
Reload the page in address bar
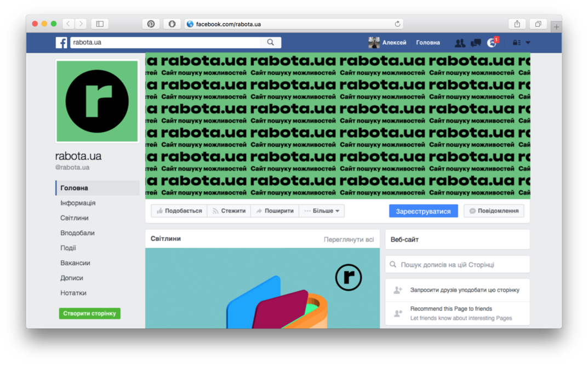pyautogui.click(x=397, y=24)
